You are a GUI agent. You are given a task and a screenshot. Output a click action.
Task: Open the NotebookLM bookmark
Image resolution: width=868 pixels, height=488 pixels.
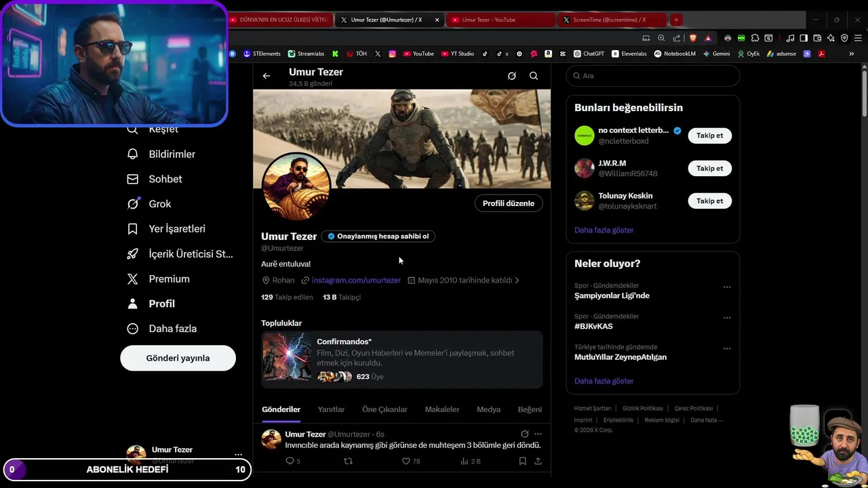coord(675,54)
